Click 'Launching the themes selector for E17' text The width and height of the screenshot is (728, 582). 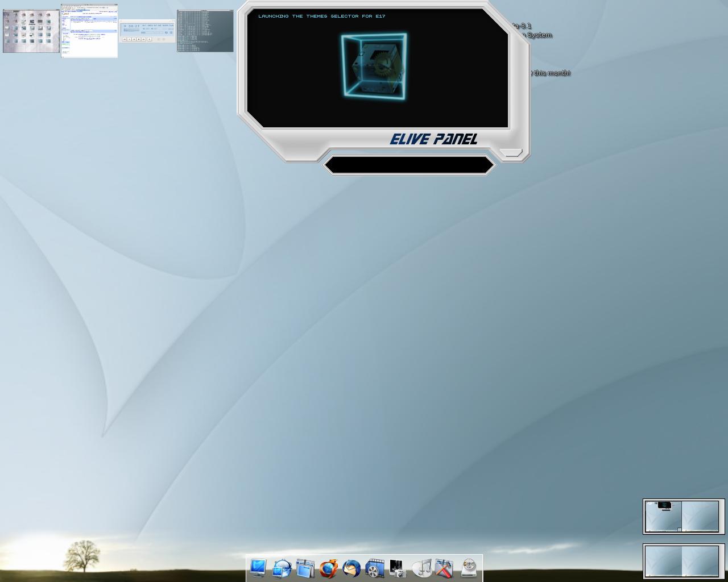point(322,16)
